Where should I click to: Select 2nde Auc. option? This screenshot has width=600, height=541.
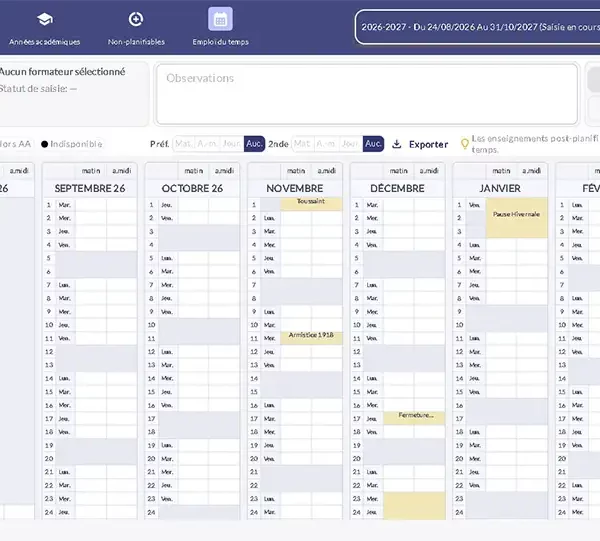pos(373,144)
